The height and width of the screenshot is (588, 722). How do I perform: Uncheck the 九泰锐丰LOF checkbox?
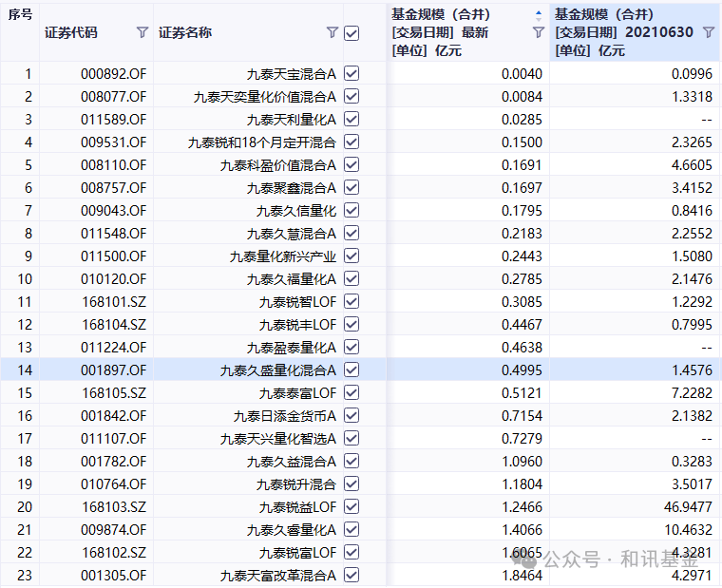click(x=351, y=324)
